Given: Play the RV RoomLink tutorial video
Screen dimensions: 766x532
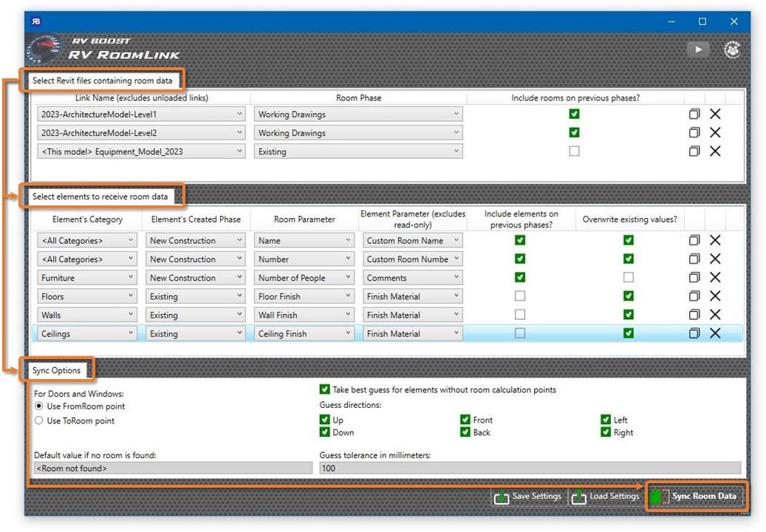Looking at the screenshot, I should [x=697, y=50].
